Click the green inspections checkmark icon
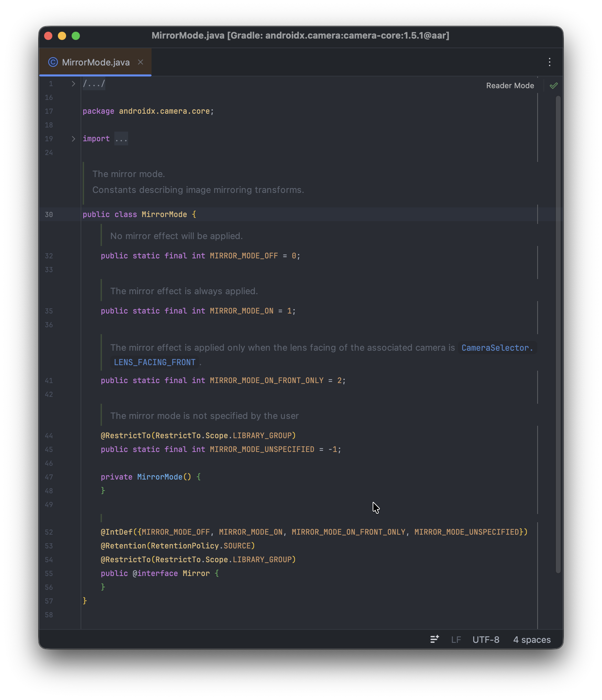 pos(553,86)
